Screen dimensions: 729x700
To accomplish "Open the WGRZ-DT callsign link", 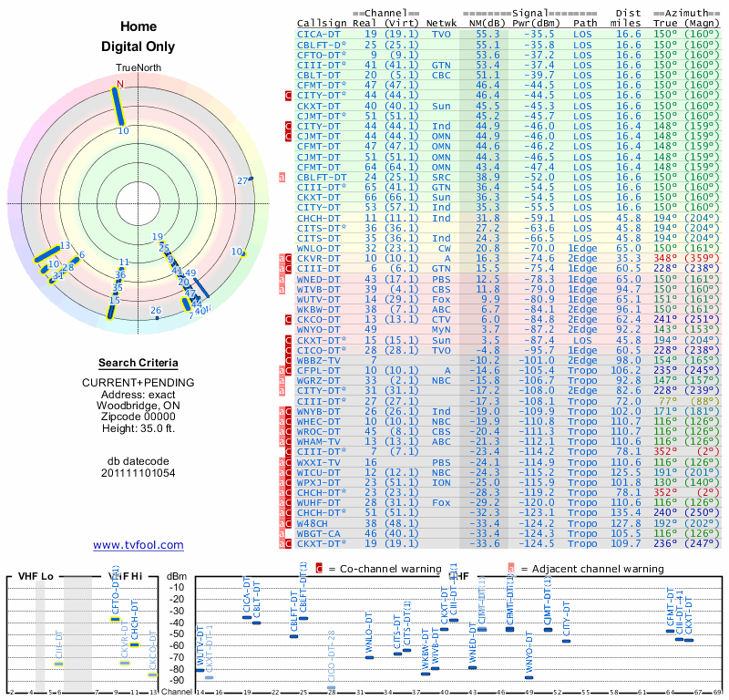I will pyautogui.click(x=318, y=381).
